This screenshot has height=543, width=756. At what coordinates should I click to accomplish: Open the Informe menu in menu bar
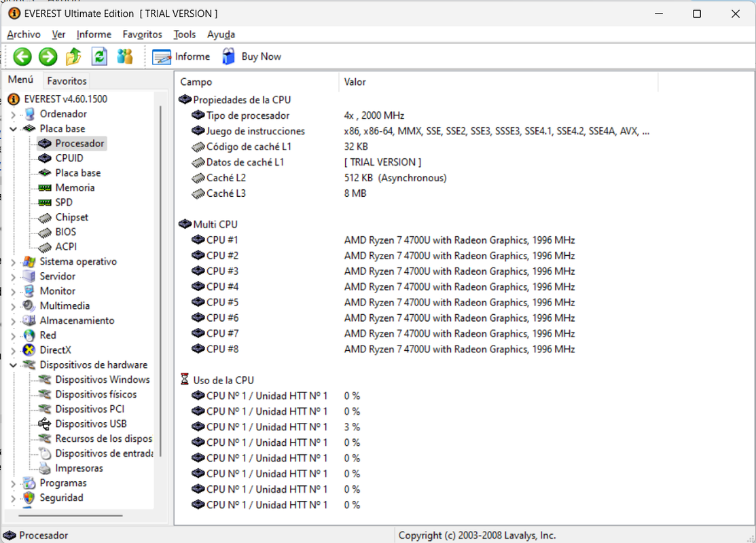coord(94,35)
